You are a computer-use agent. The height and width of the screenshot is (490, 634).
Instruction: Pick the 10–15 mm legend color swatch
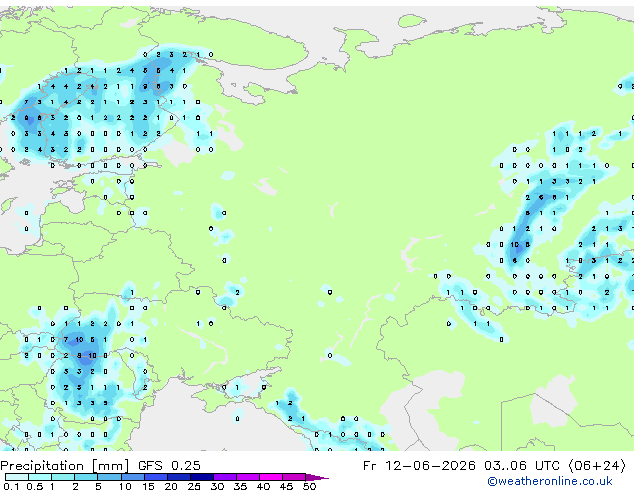pyautogui.click(x=132, y=477)
